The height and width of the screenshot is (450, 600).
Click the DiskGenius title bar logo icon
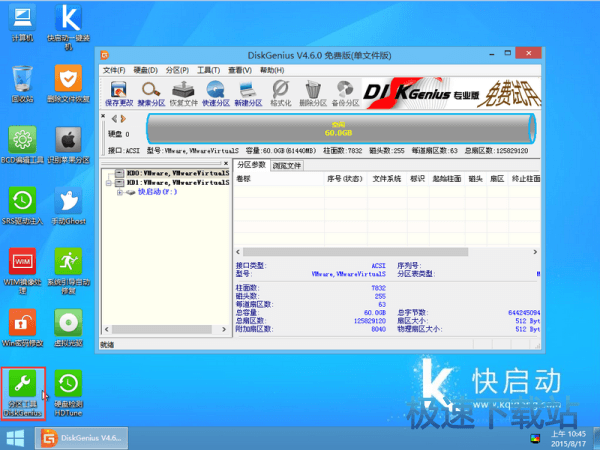pos(104,55)
